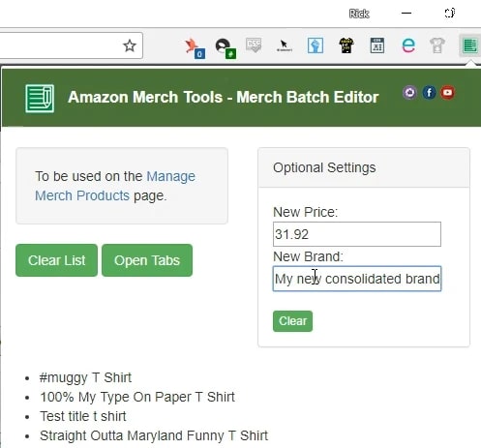Open the red bird extension icon

[195, 48]
